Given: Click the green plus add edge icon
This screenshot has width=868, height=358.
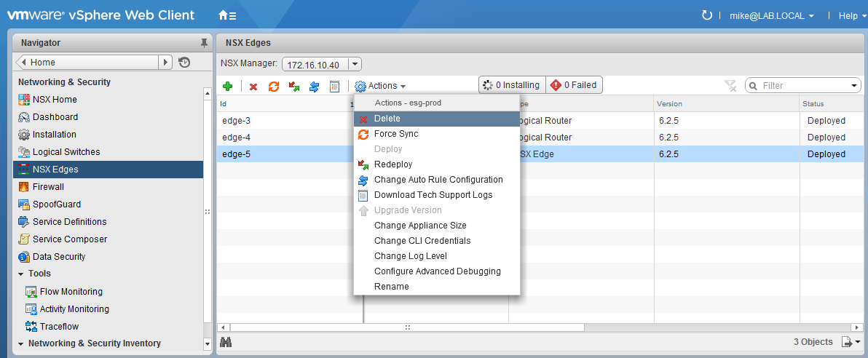Looking at the screenshot, I should pyautogui.click(x=228, y=86).
